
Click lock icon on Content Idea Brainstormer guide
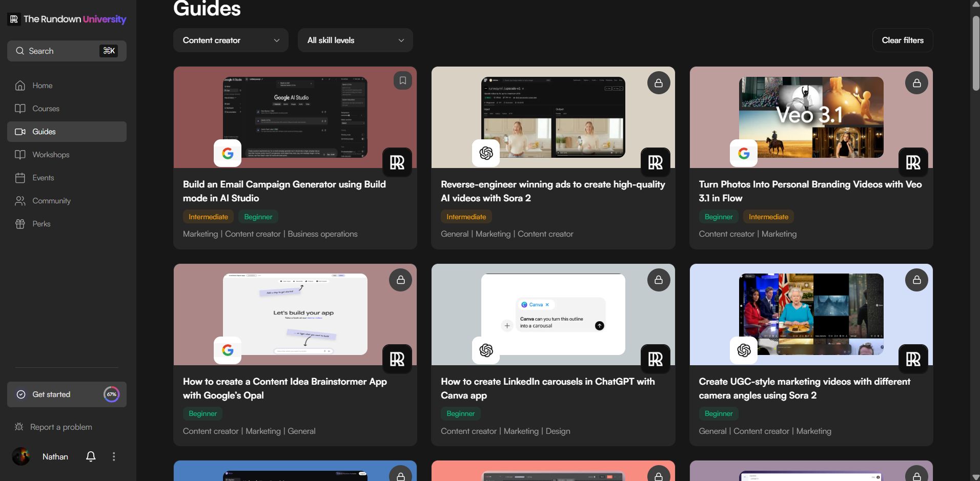401,280
